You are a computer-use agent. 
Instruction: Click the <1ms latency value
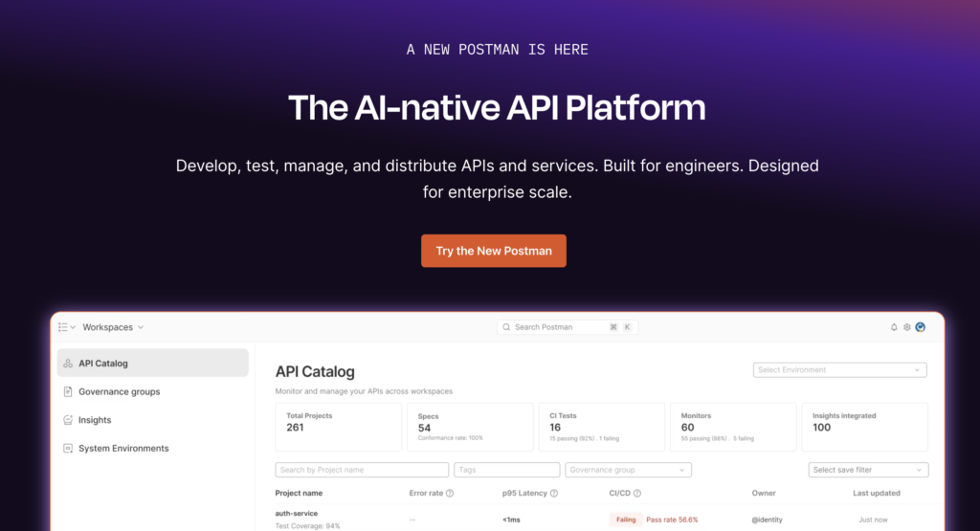pos(511,520)
